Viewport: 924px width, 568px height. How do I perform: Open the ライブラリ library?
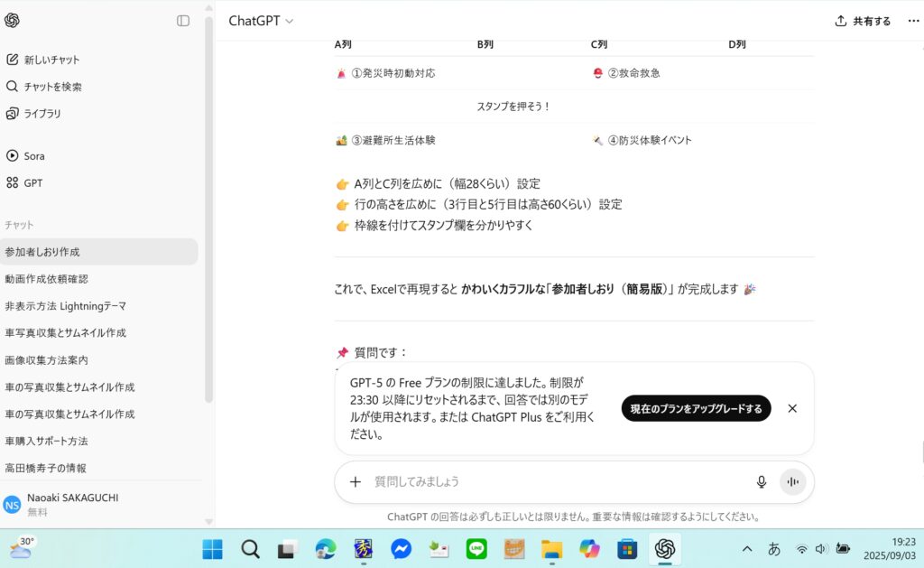pyautogui.click(x=33, y=113)
